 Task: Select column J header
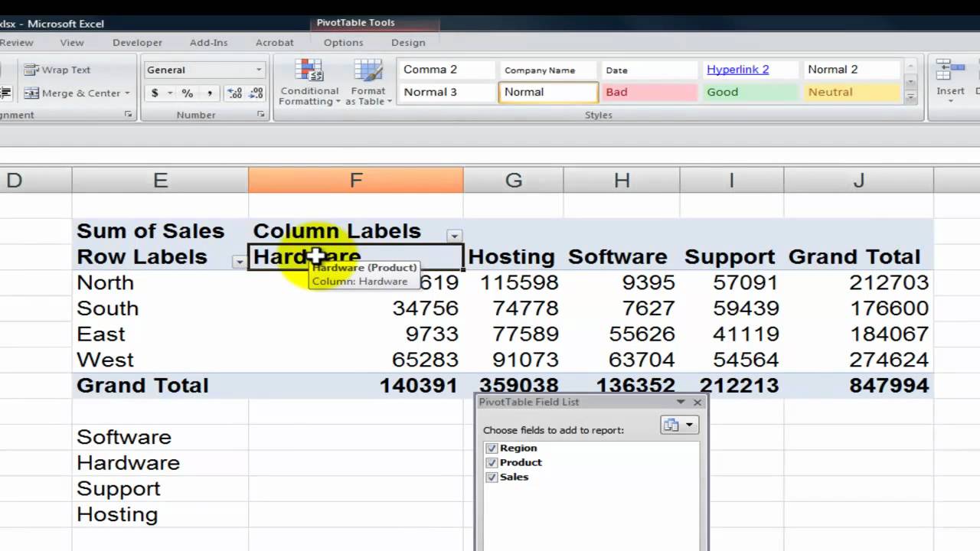pyautogui.click(x=858, y=180)
